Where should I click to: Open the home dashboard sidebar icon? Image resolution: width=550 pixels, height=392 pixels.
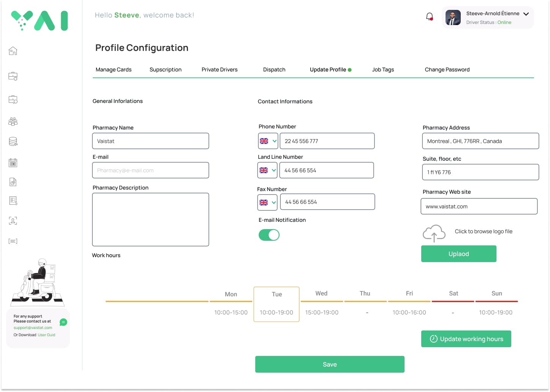(13, 51)
